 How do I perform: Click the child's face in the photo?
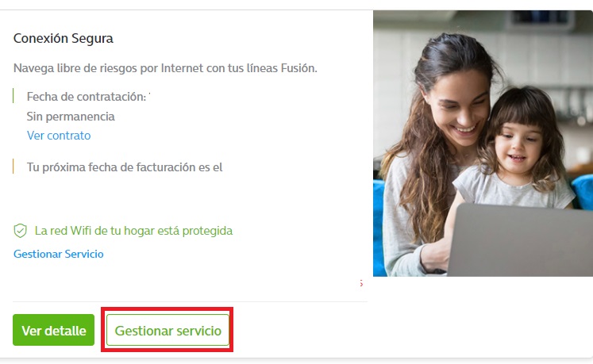pos(518,144)
